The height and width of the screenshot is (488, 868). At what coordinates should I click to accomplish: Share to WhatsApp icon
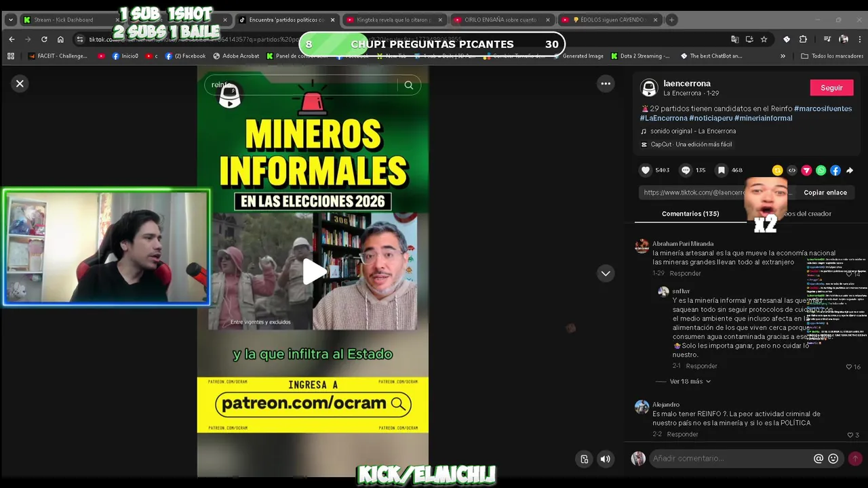tap(821, 170)
